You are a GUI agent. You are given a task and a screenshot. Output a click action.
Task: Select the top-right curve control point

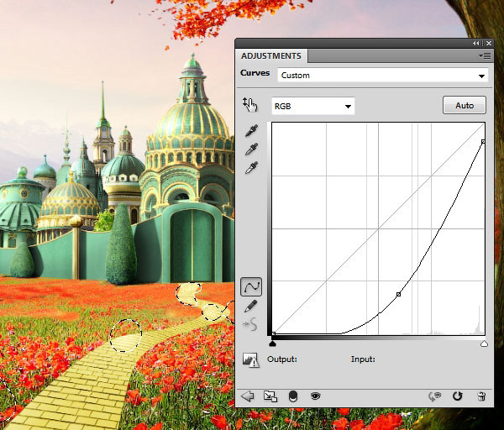[x=483, y=141]
